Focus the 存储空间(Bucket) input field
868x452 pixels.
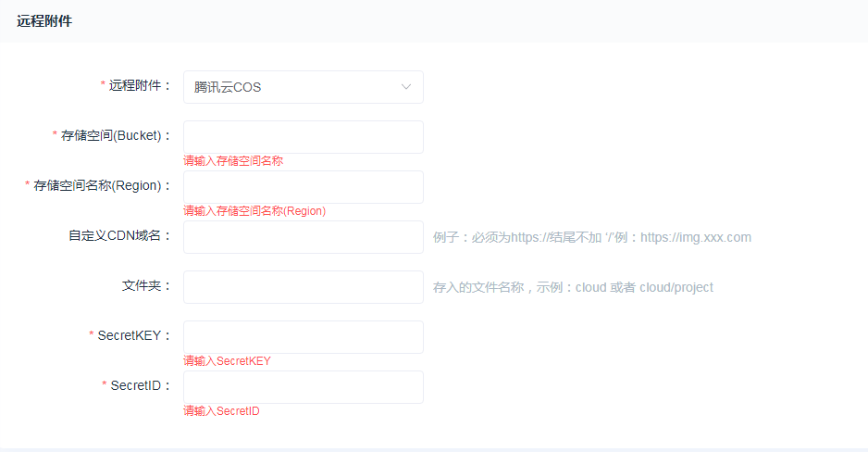[304, 137]
